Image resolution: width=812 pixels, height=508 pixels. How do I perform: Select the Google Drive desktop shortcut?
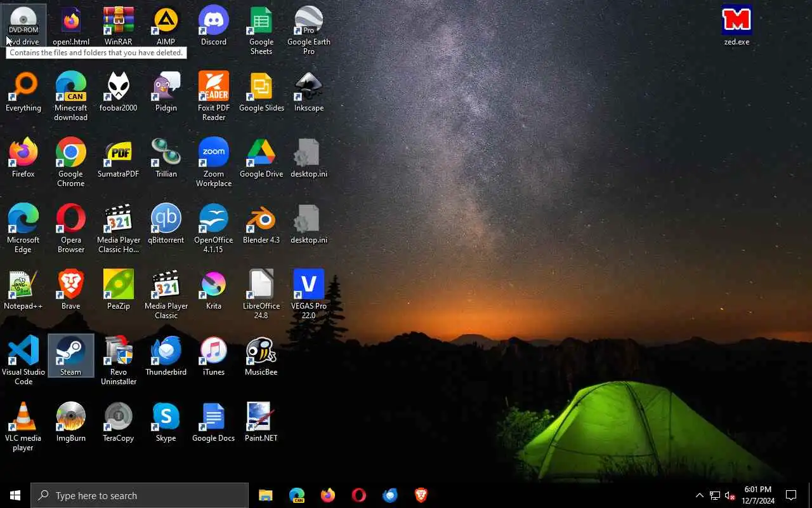[261, 158]
